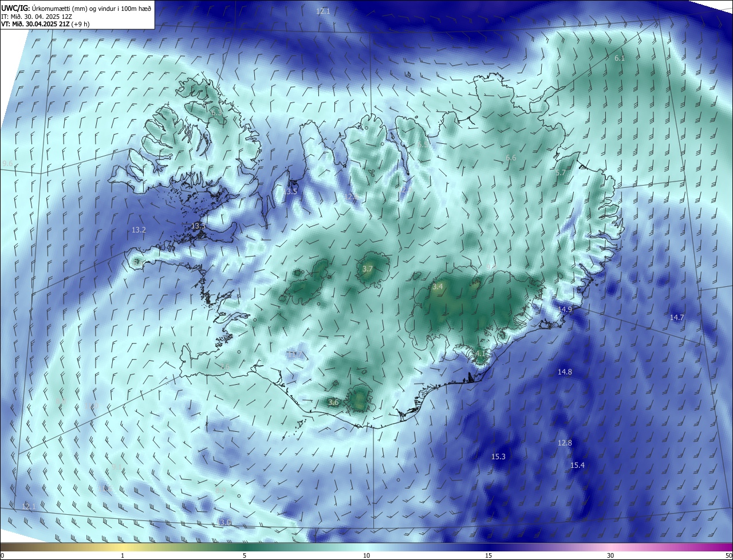
Task: Click the 14.8 value label
Action: 565,372
